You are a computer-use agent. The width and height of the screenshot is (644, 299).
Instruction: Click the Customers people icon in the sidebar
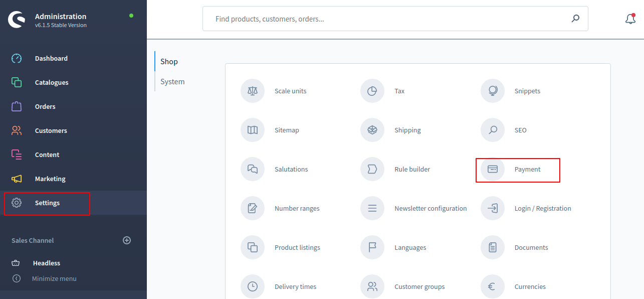click(x=17, y=130)
